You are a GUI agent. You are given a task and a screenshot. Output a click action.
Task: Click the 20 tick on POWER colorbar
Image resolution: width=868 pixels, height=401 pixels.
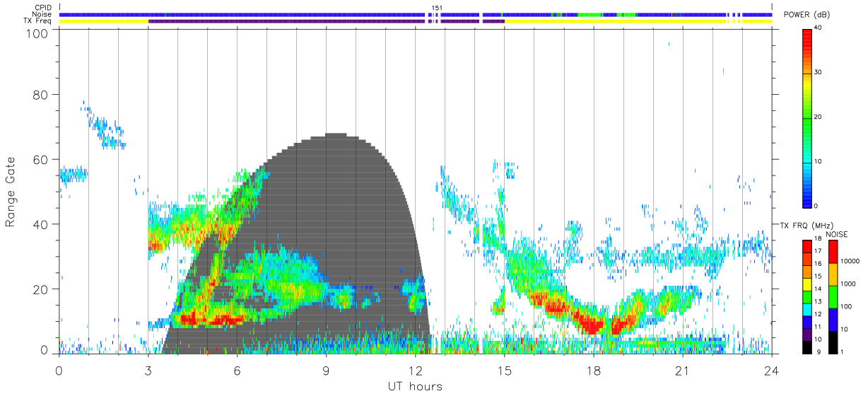(819, 117)
